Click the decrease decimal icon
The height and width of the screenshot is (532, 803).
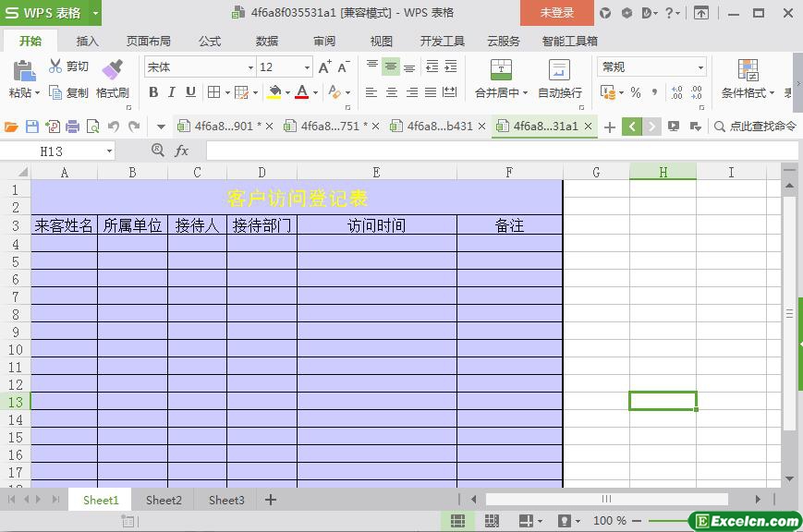(696, 92)
